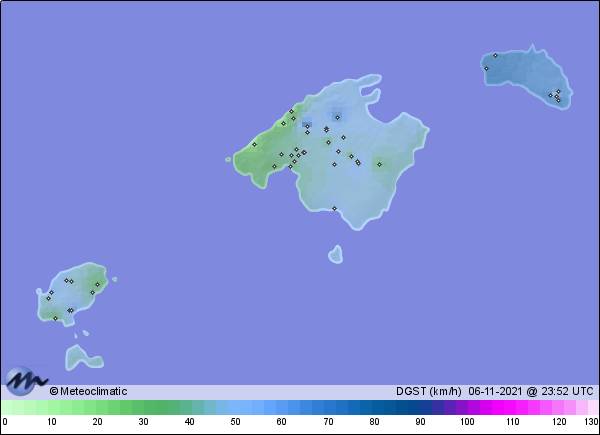Image resolution: width=600 pixels, height=435 pixels.
Task: Select the northernmost station marker on Menorca
Action: tap(495, 55)
